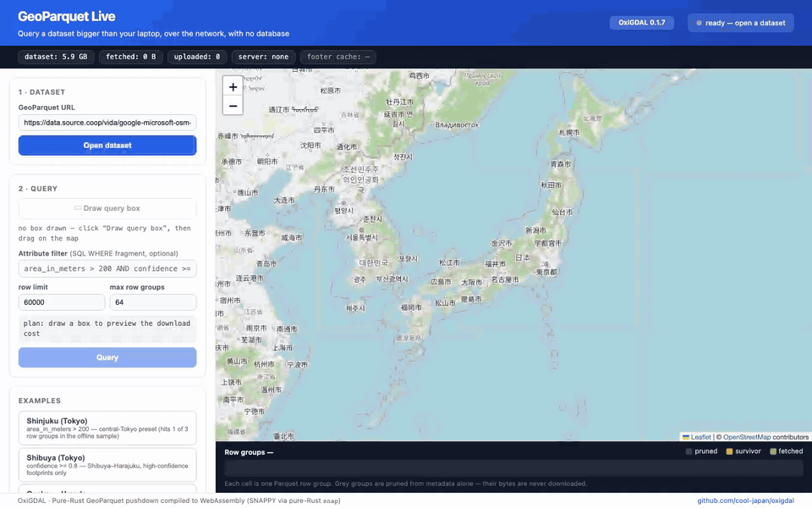Click the pruned legend swatch
Image resolution: width=812 pixels, height=508 pixels.
689,451
